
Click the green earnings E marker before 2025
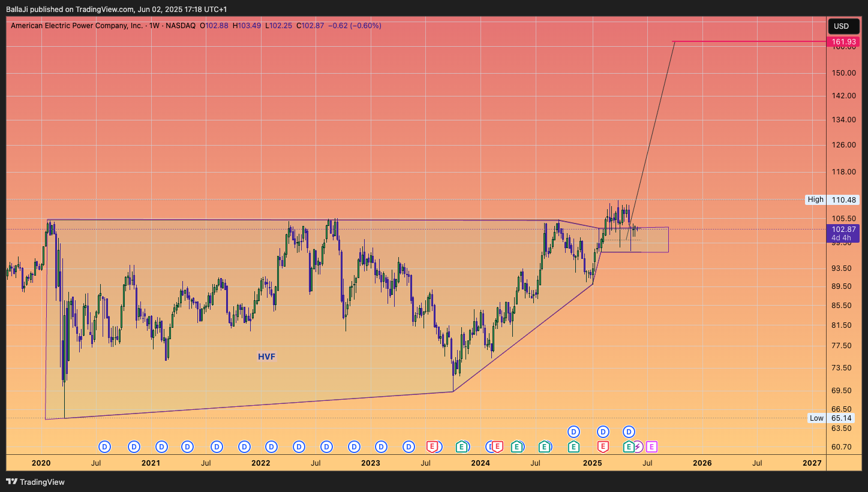[x=573, y=446]
